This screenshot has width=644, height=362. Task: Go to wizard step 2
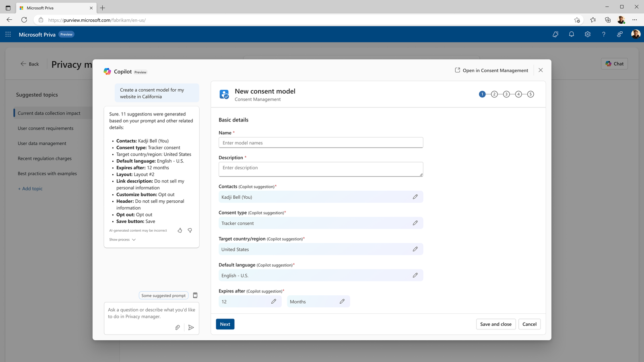494,94
